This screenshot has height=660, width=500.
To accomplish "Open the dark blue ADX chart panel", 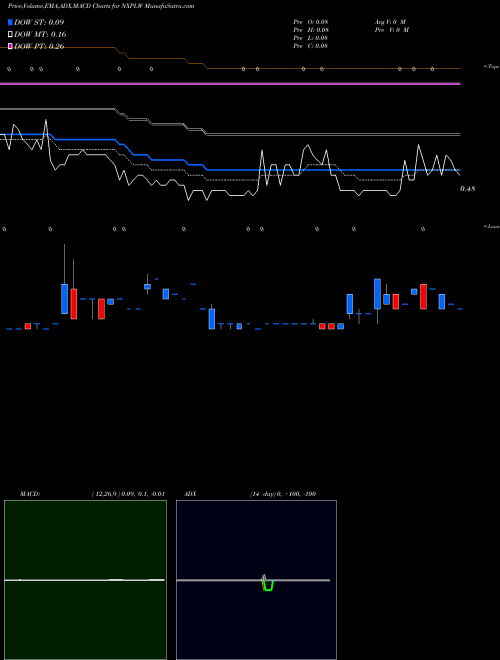I will (x=256, y=580).
